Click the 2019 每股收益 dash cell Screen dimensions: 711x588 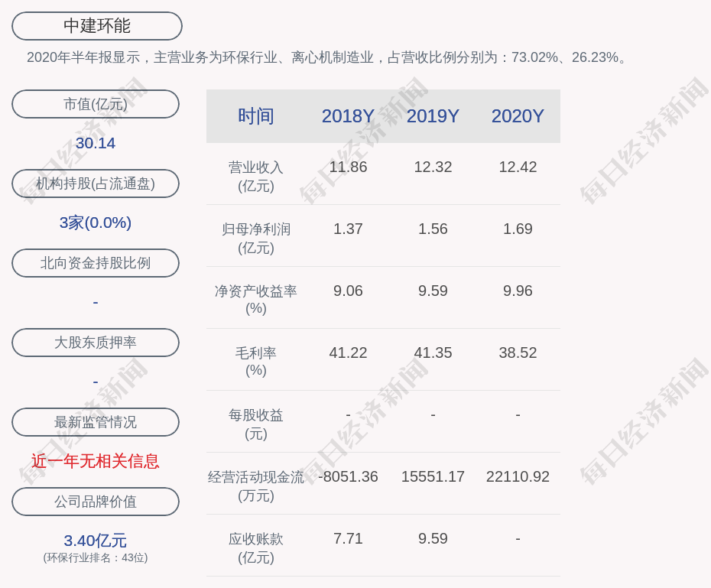tap(433, 415)
